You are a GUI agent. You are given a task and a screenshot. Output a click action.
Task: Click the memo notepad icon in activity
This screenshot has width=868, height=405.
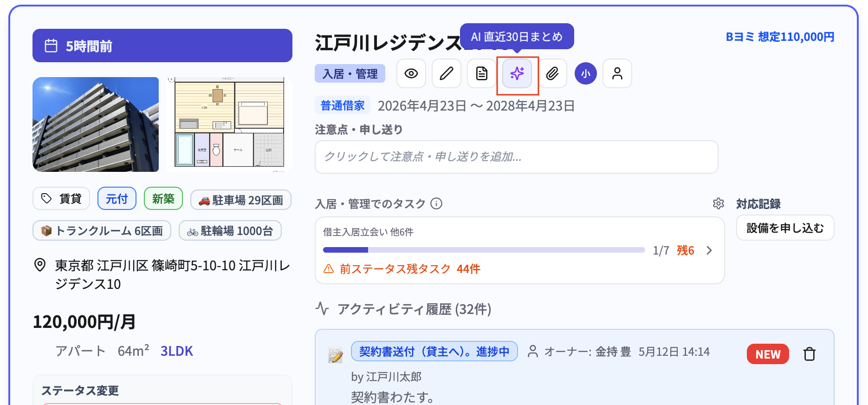click(x=335, y=355)
